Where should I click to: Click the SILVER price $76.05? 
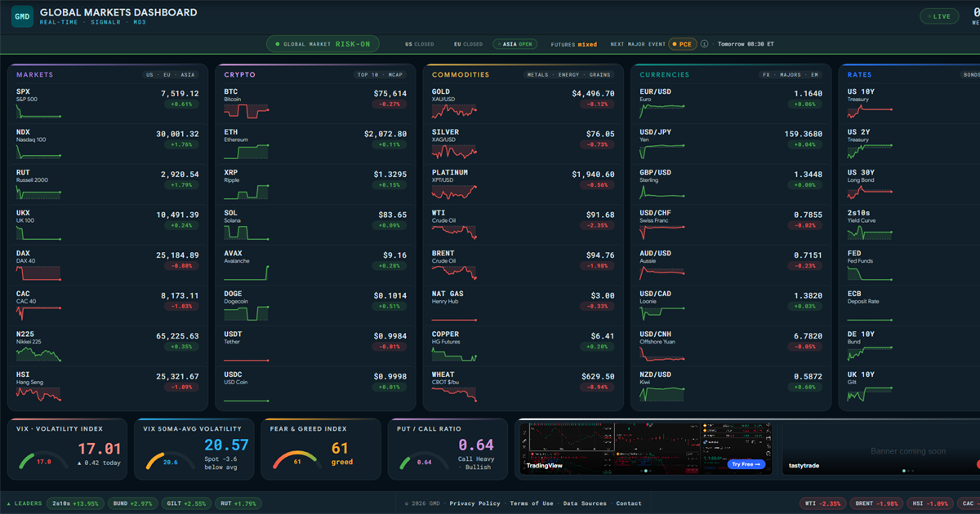click(x=600, y=134)
